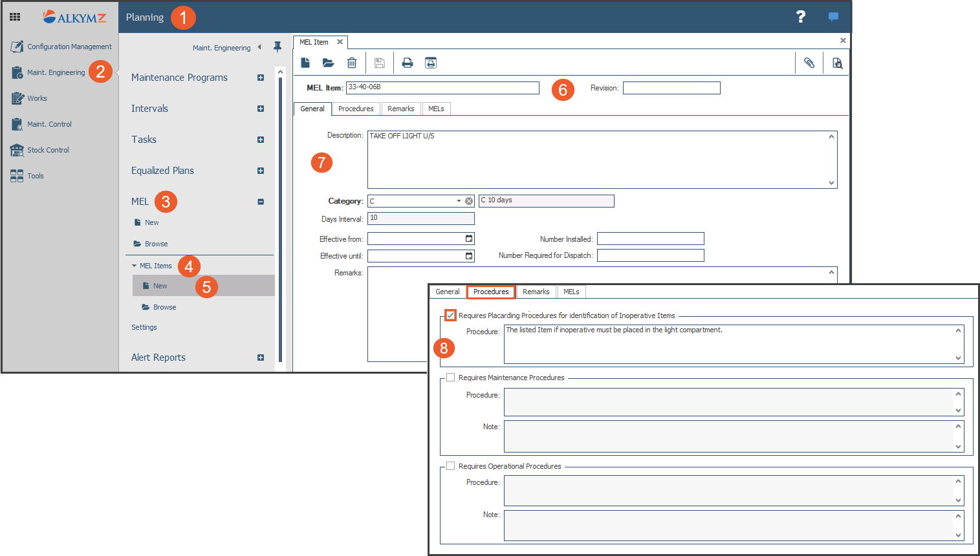Click New under MEL
Screen dimensions: 980x556
click(x=146, y=222)
